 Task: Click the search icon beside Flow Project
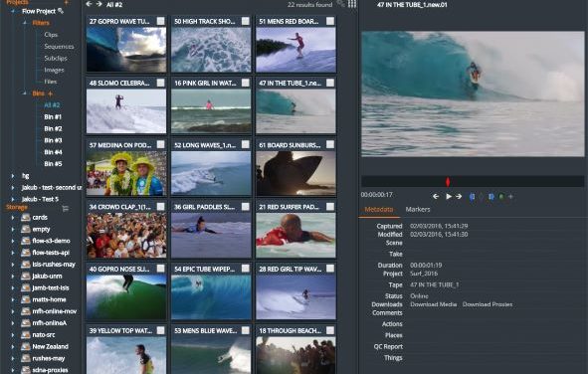(61, 11)
